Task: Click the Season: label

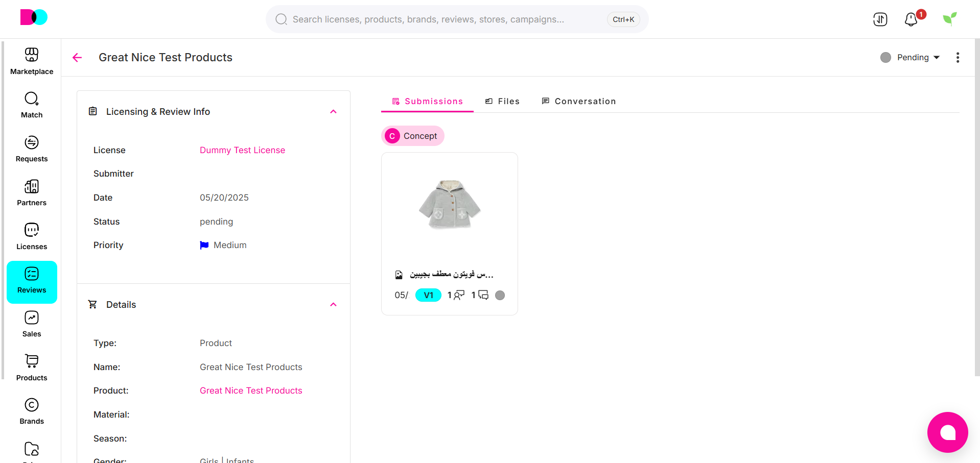Action: (110, 438)
